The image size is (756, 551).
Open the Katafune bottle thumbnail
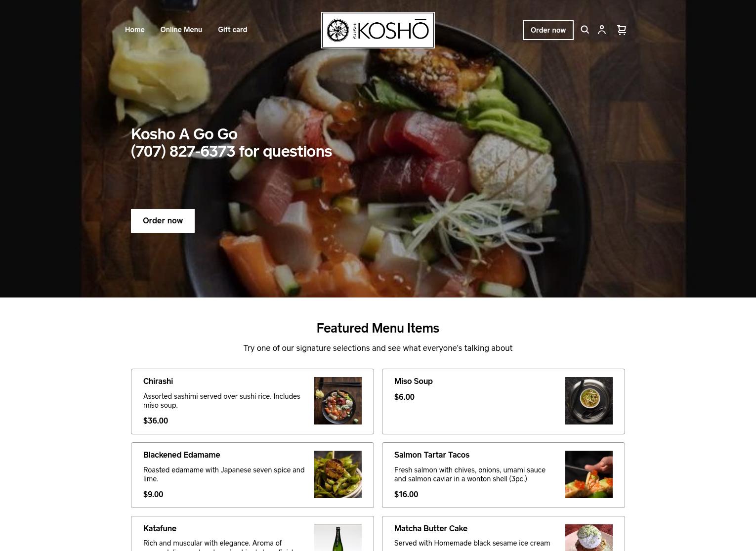click(x=338, y=538)
